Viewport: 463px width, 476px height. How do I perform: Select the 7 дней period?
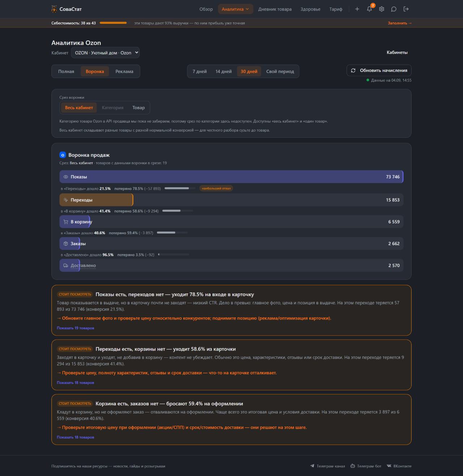click(x=200, y=72)
